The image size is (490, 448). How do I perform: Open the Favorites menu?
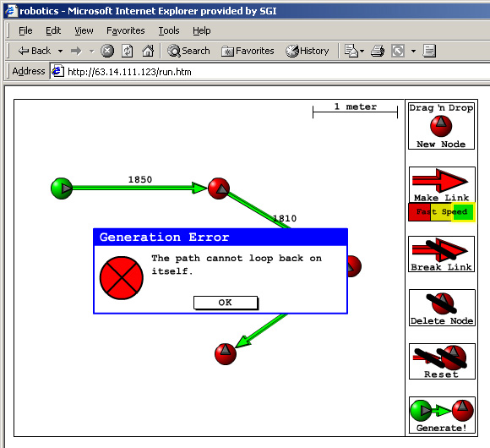(125, 30)
